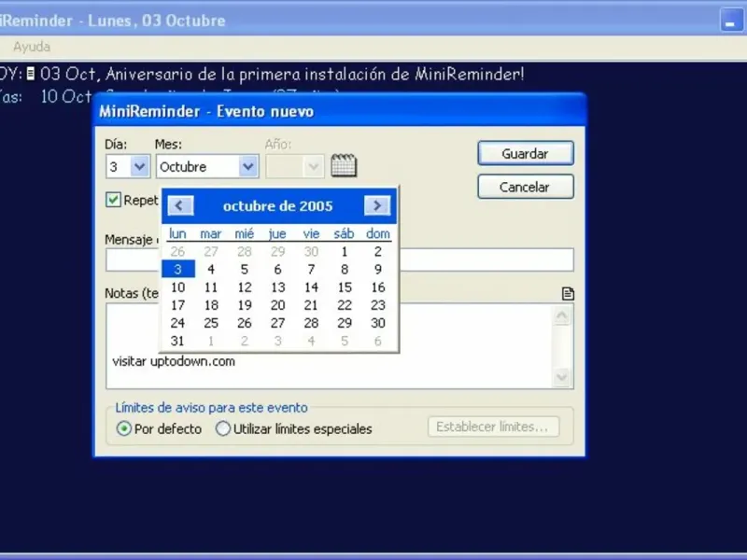Click the Cancelar button
The width and height of the screenshot is (747, 560).
(526, 187)
